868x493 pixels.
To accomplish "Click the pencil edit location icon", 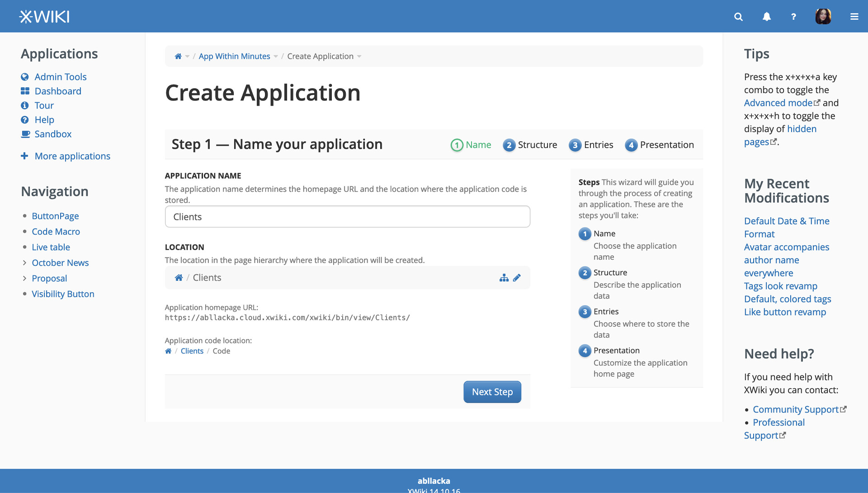I will click(x=517, y=278).
